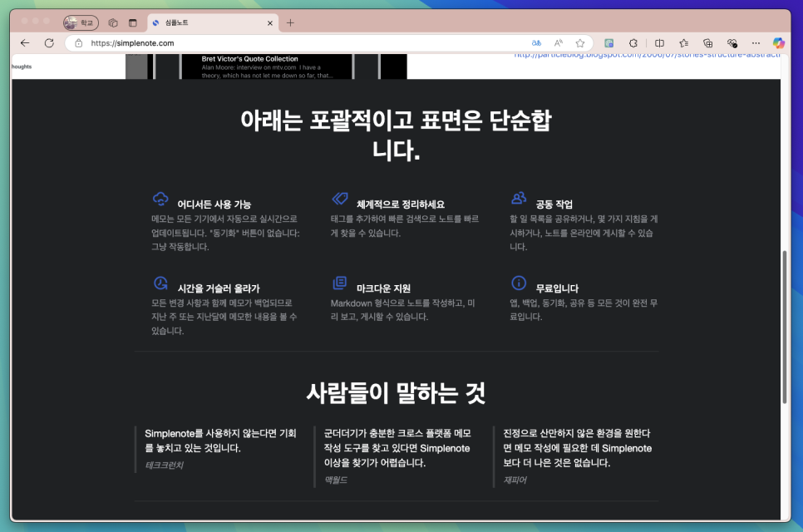Click the info icon by 무료입니다

click(x=518, y=283)
